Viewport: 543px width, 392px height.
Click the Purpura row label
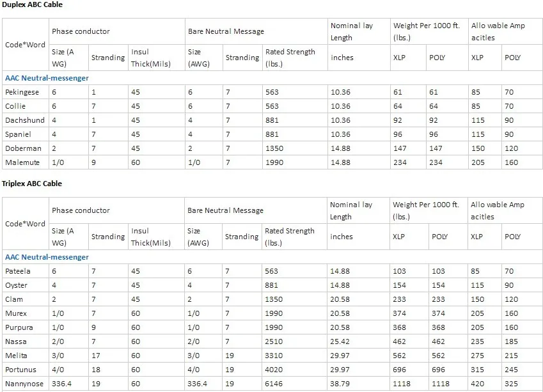(x=18, y=327)
